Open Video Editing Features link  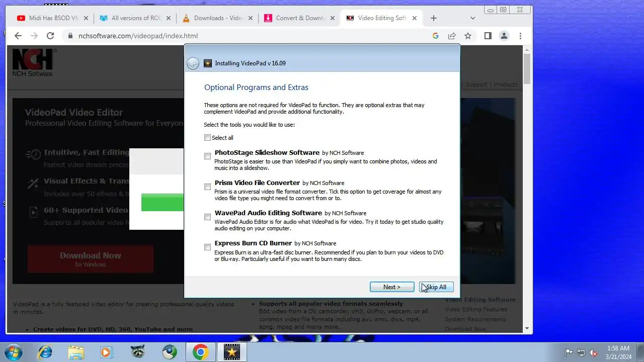(476, 309)
